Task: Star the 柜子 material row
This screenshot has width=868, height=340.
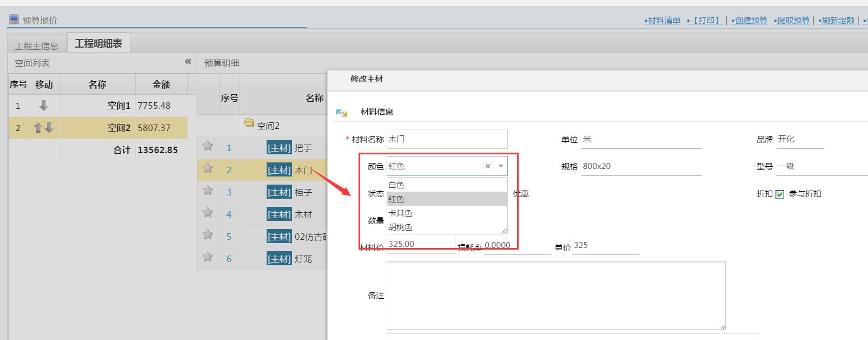Action: click(x=208, y=191)
